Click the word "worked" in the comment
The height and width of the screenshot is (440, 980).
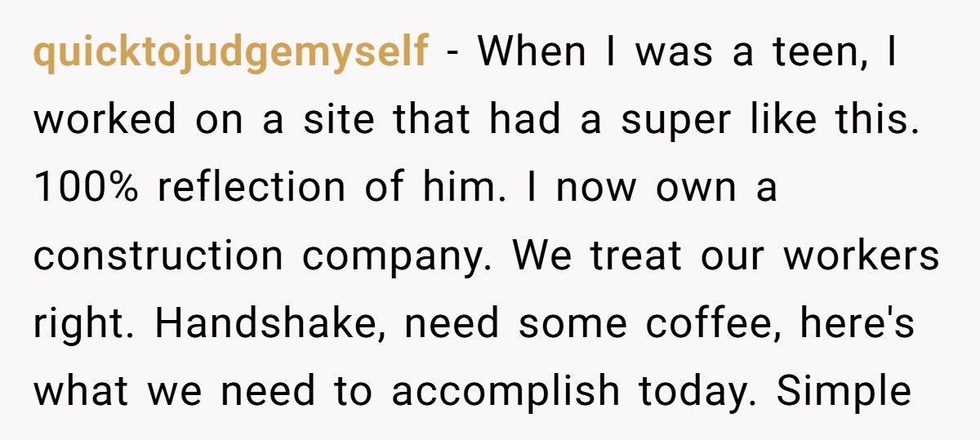click(x=105, y=121)
